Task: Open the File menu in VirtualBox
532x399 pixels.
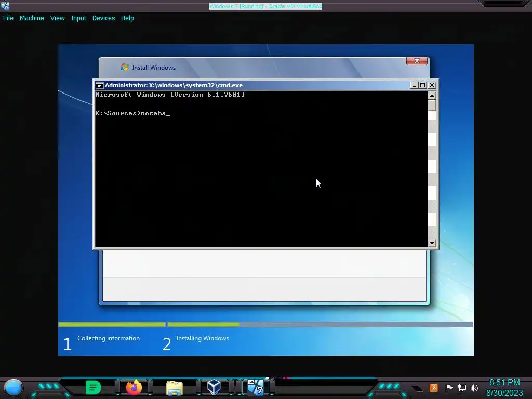Action: click(x=8, y=18)
